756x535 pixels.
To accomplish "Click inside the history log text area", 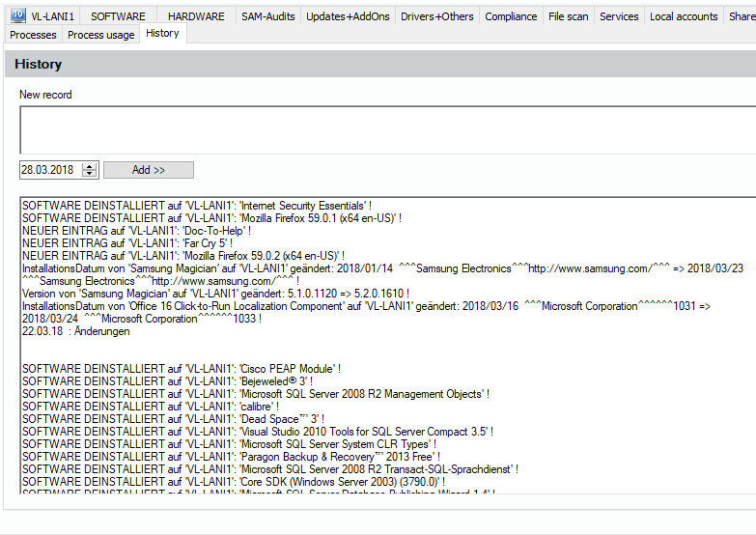I will coord(386,367).
